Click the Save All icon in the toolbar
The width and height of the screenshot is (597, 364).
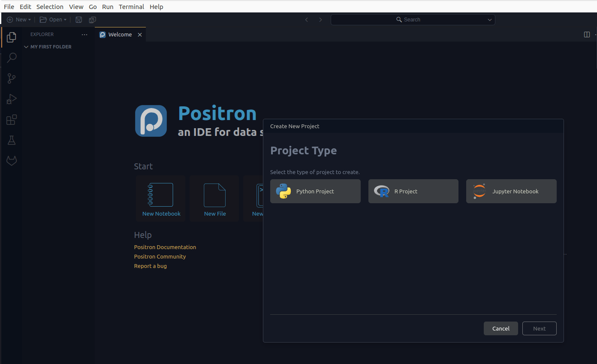[x=92, y=19]
